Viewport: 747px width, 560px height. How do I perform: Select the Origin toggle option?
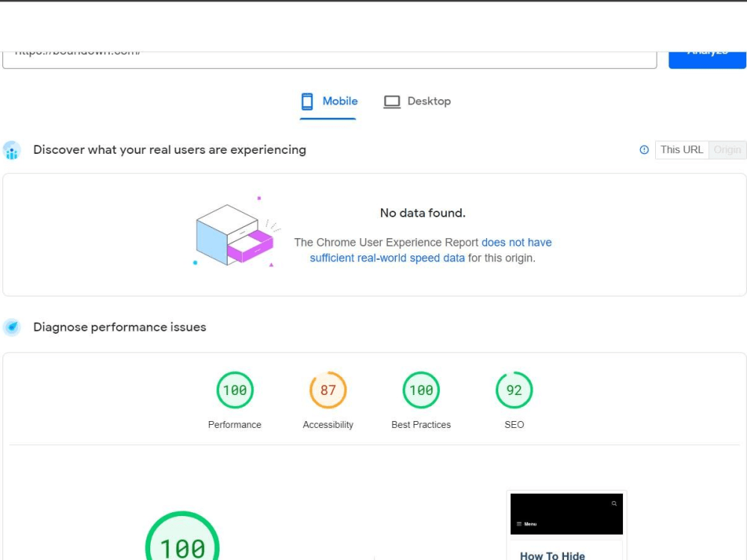click(x=727, y=149)
